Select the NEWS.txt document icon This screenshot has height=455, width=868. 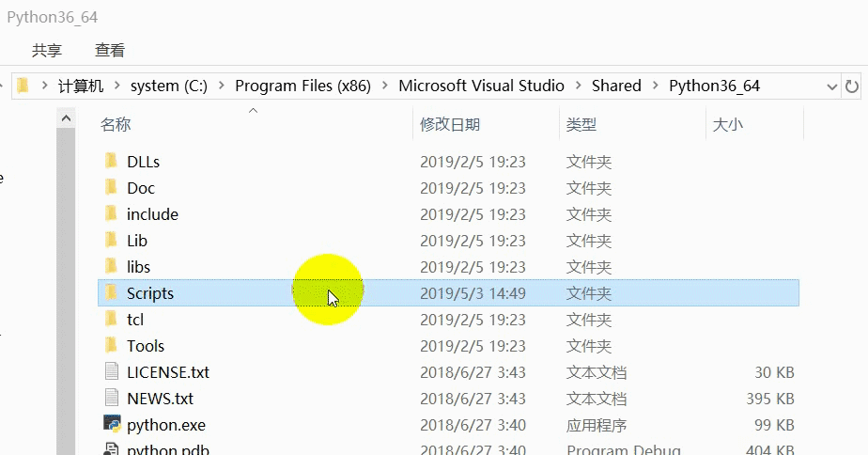[111, 398]
